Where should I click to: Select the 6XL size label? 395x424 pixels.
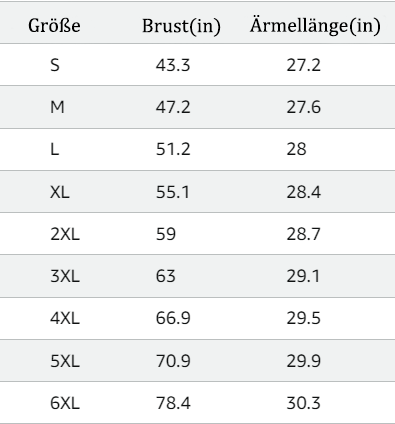coord(65,403)
